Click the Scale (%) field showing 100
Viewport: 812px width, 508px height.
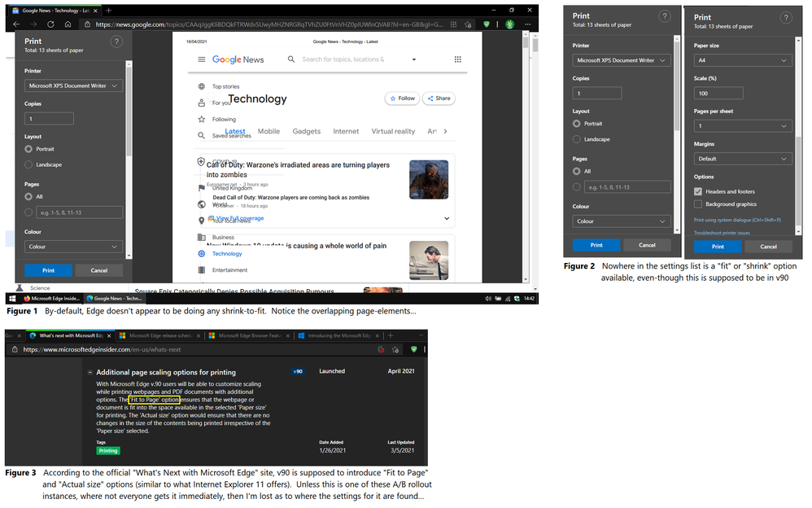pos(718,94)
